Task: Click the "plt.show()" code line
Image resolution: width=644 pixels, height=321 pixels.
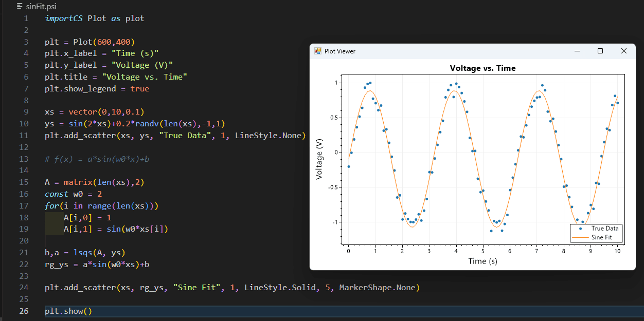Action: point(68,311)
